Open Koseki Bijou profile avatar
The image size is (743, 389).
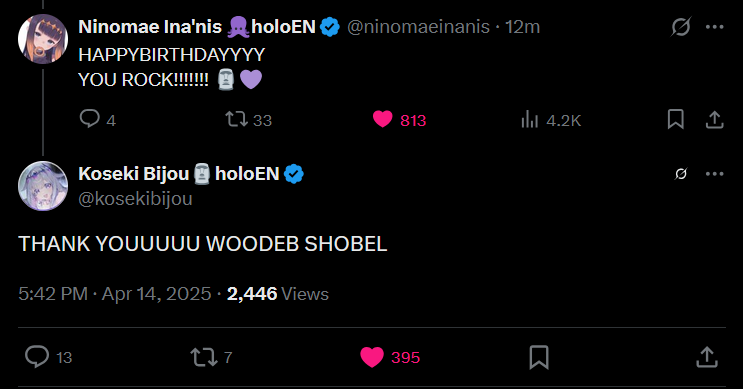43,186
